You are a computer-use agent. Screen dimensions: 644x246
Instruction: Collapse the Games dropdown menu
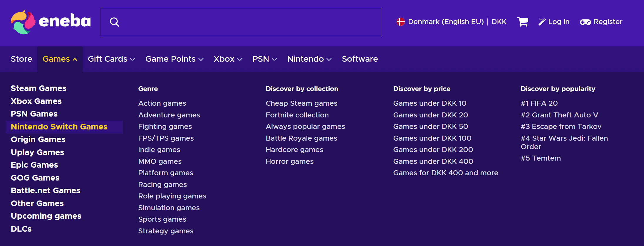[60, 59]
